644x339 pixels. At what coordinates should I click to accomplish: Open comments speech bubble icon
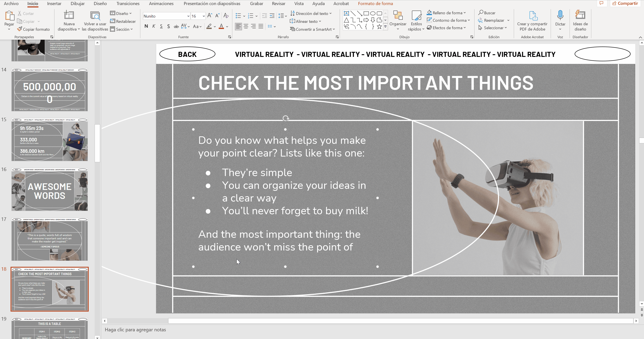601,3
